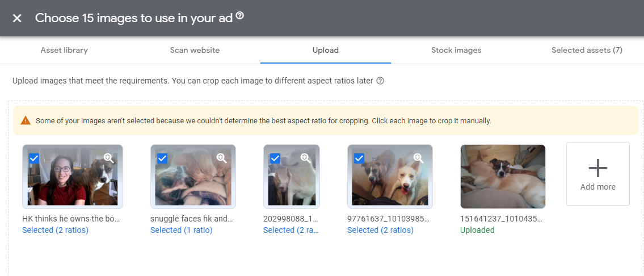
Task: Click the help icon beside dialog title
Action: [x=240, y=16]
